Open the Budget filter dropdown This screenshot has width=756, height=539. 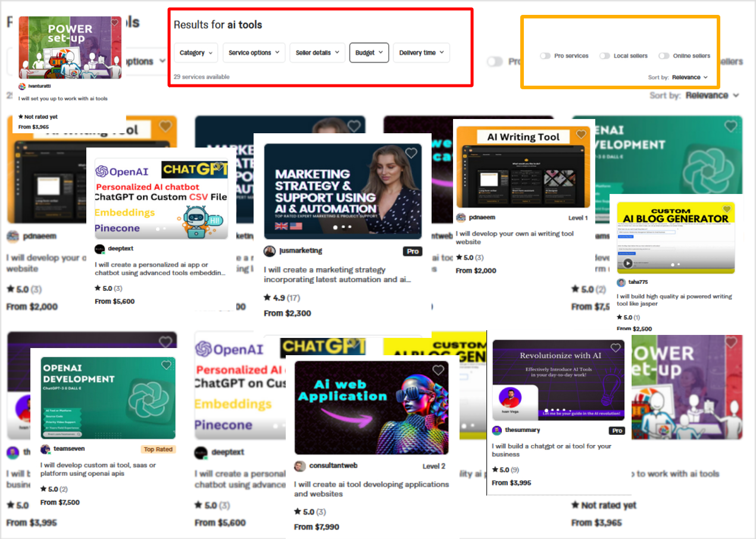coord(369,53)
